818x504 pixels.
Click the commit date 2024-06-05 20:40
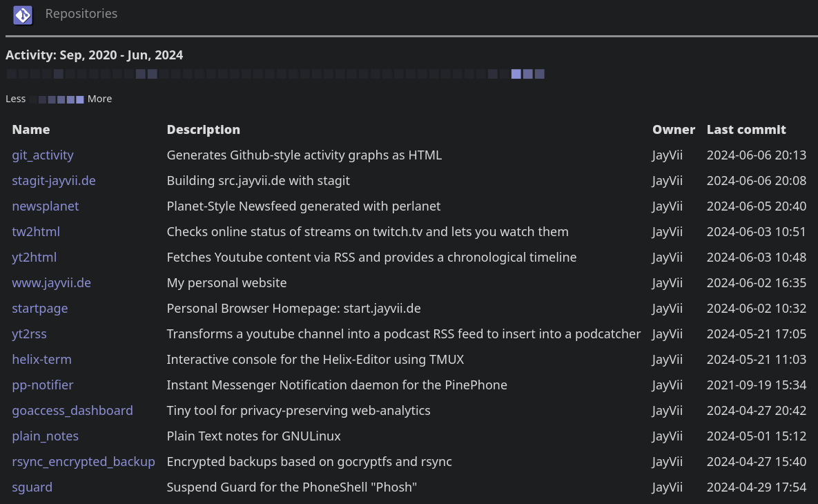tap(757, 206)
